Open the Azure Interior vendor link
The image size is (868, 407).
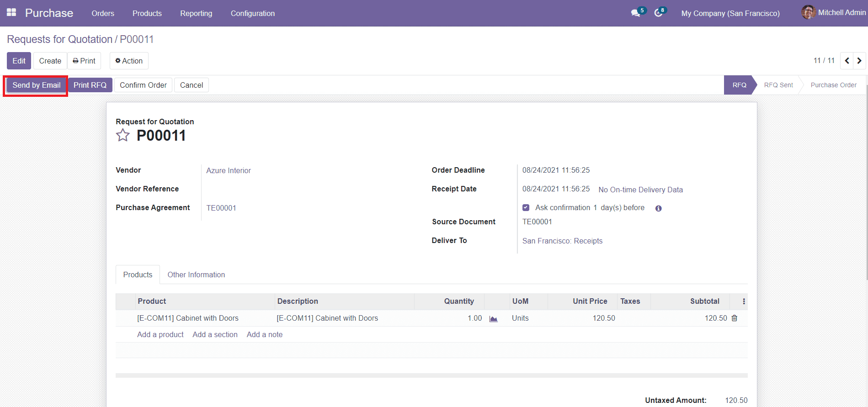point(229,170)
